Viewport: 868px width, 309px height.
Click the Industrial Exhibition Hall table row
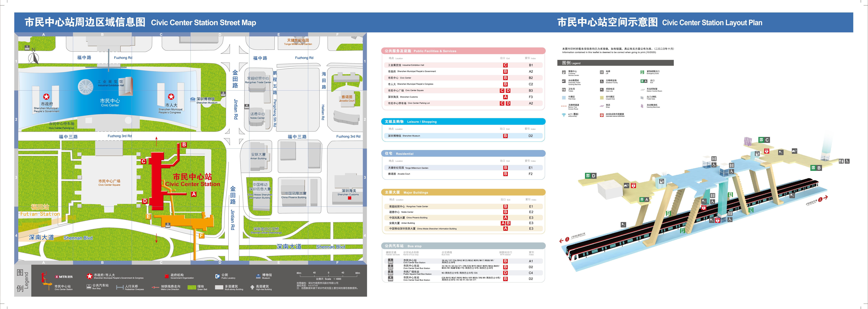coord(463,65)
